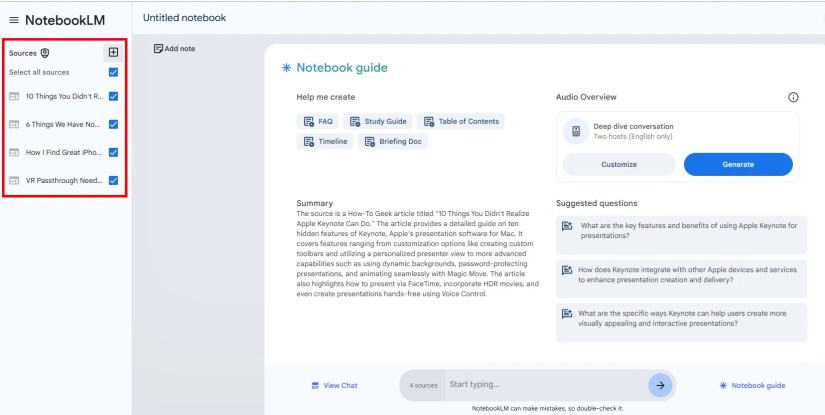
Task: Open the 10 Things You Didn't R... source
Action: (65, 96)
